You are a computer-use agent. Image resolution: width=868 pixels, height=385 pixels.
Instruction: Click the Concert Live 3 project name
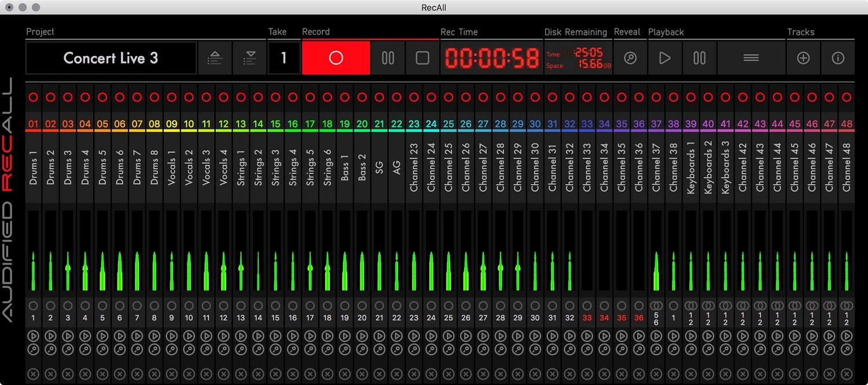(x=111, y=58)
